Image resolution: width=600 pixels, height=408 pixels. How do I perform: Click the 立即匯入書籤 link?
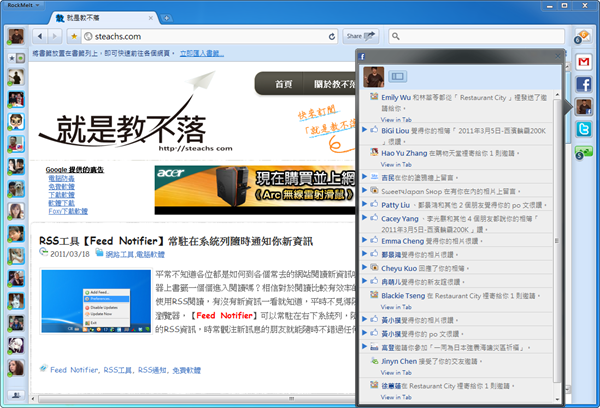pyautogui.click(x=202, y=53)
